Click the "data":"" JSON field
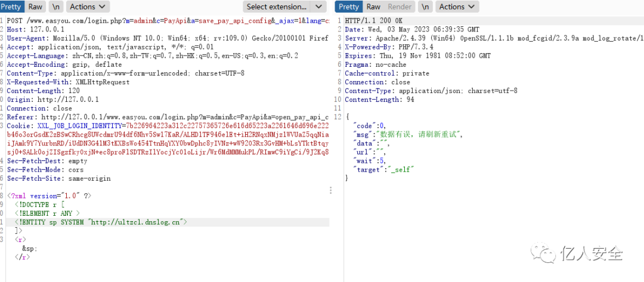Viewport: 644px width, 282px height. click(x=371, y=144)
